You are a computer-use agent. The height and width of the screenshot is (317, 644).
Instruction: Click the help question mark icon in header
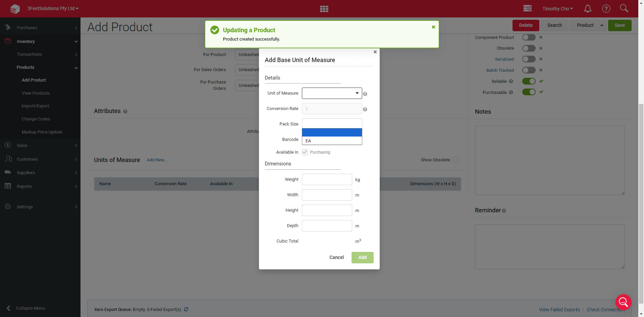pos(606,9)
